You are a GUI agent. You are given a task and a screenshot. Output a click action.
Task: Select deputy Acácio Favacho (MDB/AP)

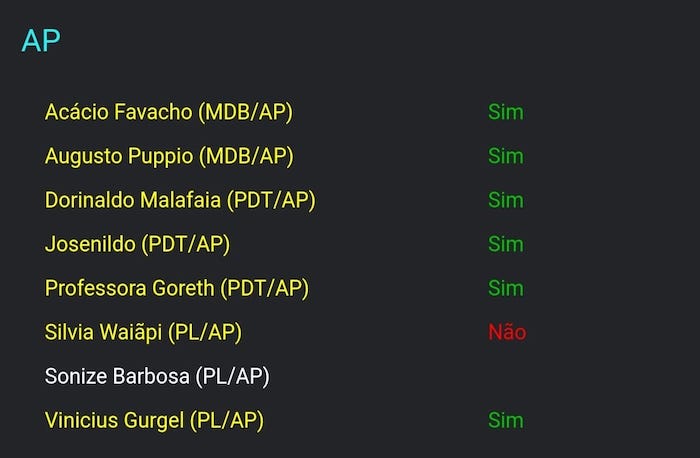tap(169, 112)
